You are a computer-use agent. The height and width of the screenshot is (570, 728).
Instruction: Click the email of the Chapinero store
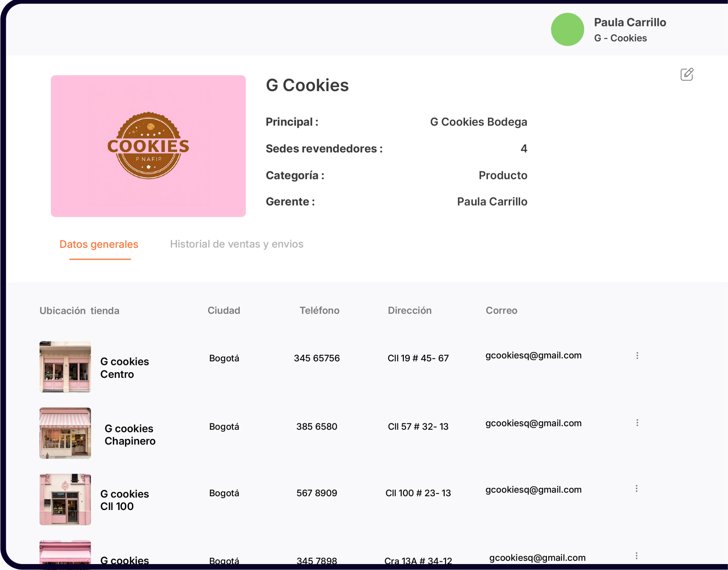point(533,423)
